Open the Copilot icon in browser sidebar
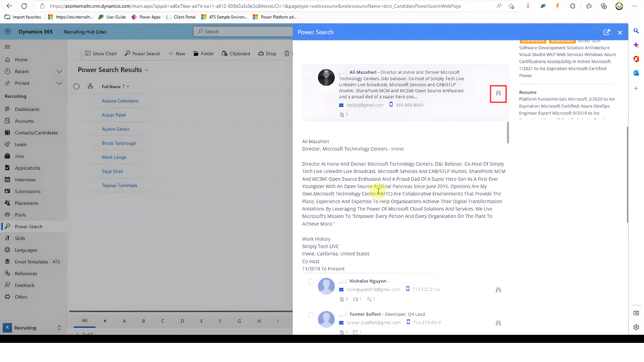The image size is (644, 362). pyautogui.click(x=636, y=45)
